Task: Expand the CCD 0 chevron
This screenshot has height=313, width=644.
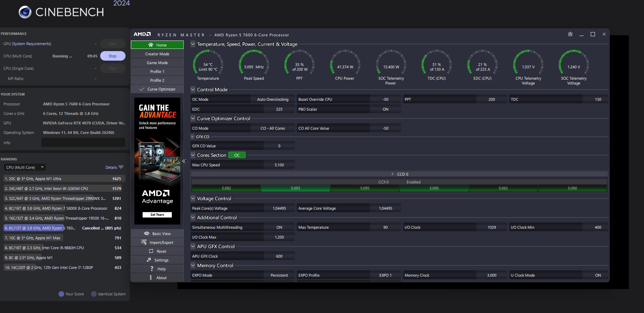Action: pos(393,174)
